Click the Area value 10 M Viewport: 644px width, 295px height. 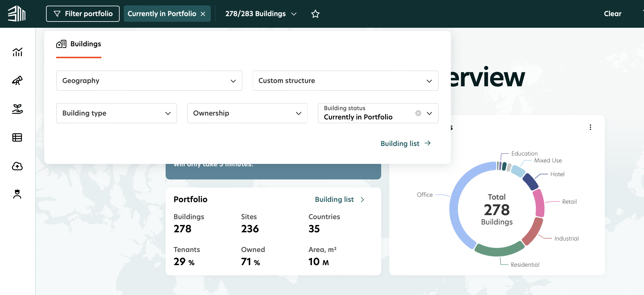coord(319,262)
